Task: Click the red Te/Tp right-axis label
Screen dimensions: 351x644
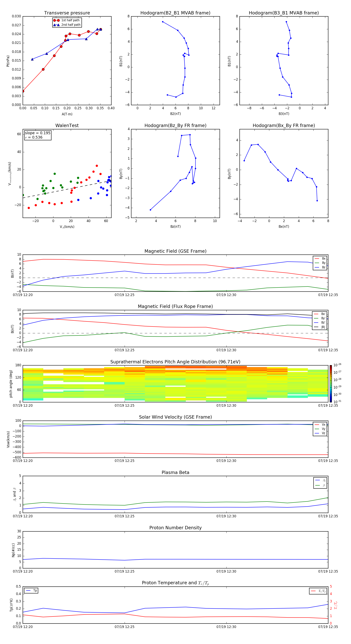Action: [x=336, y=605]
